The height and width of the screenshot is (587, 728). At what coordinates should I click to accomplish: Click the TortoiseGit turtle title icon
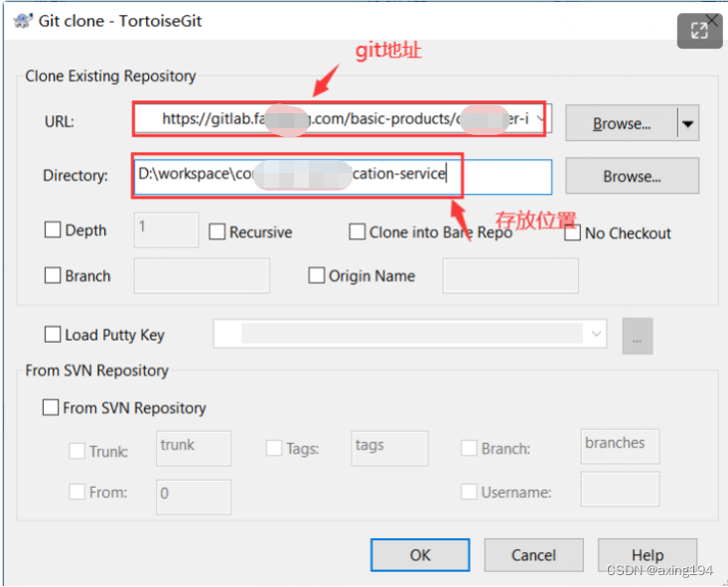point(23,21)
